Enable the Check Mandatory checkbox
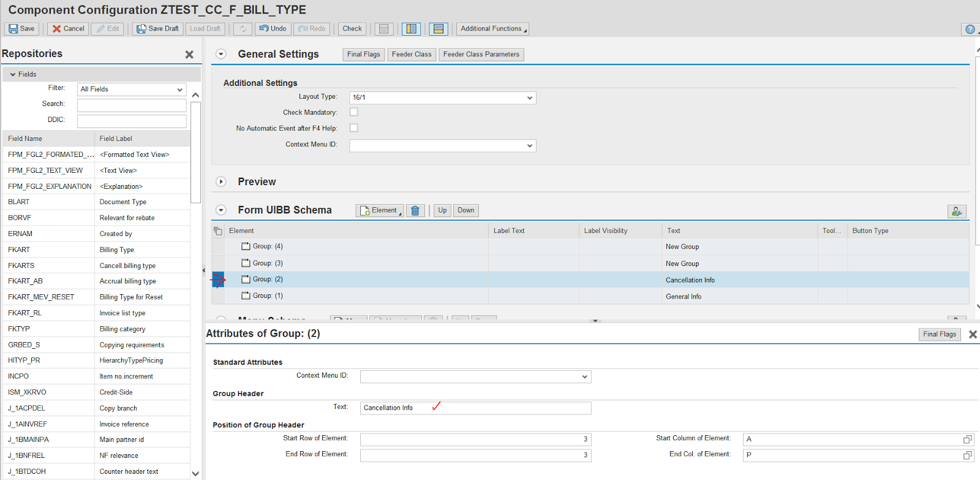Screen dimensions: 980x480 point(353,112)
